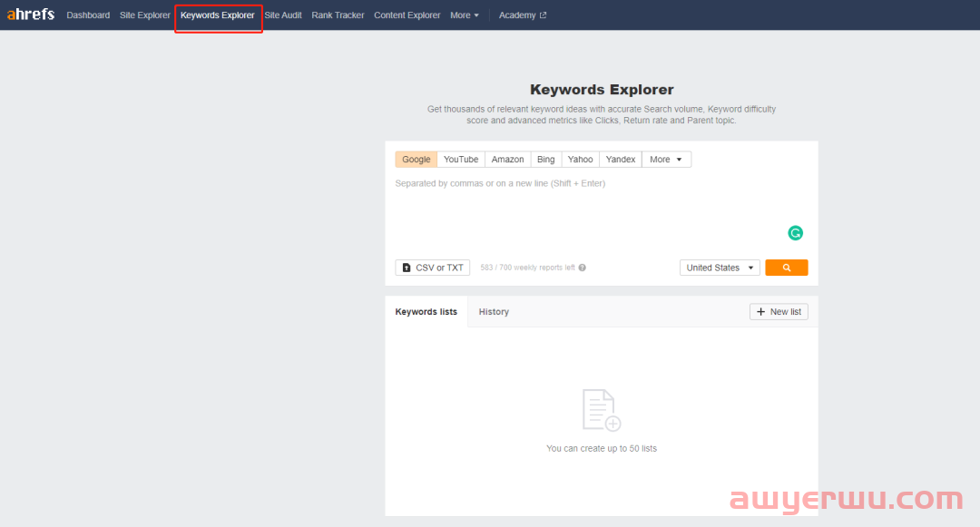Create a New list
980x527 pixels.
[779, 312]
